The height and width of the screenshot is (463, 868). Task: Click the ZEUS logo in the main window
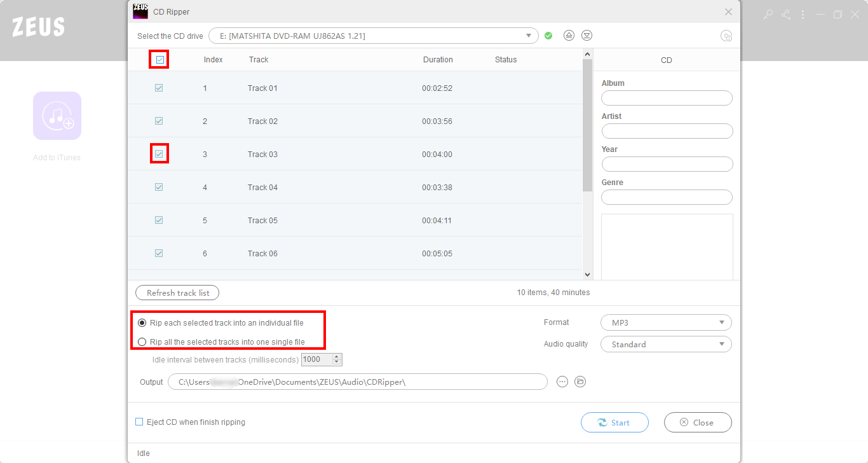click(x=38, y=27)
